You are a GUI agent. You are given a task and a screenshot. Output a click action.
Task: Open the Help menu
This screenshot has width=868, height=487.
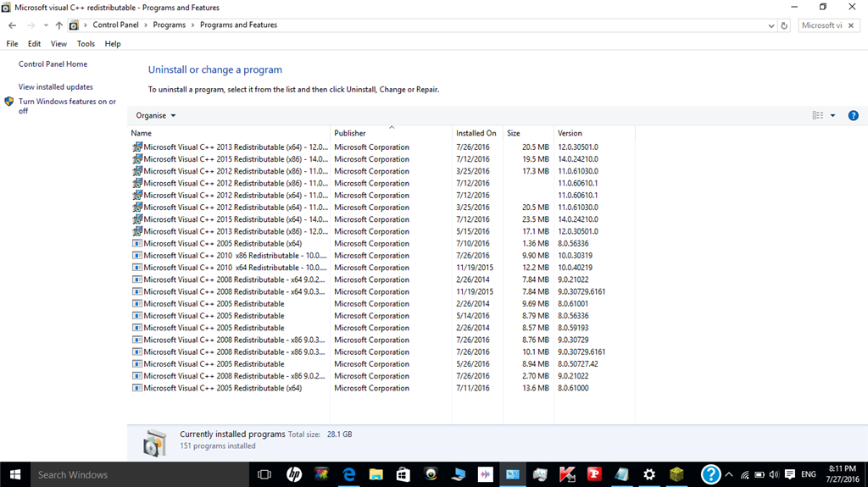point(113,44)
